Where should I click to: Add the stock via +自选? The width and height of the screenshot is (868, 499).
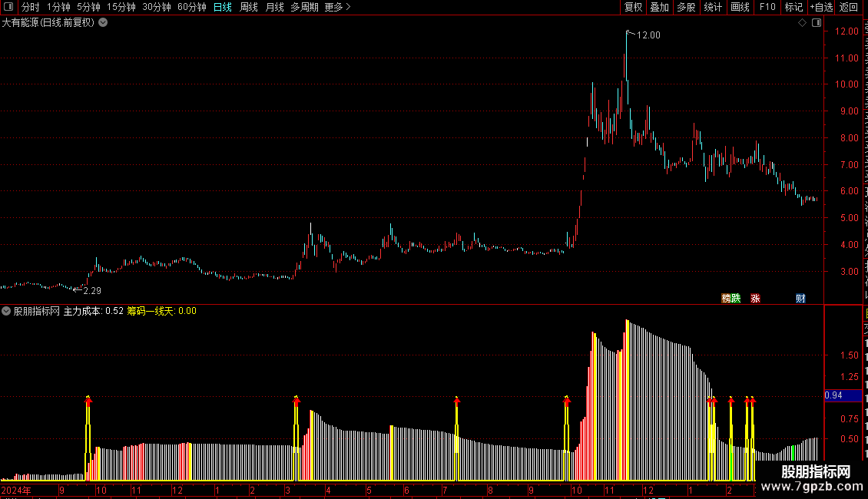[x=821, y=7]
